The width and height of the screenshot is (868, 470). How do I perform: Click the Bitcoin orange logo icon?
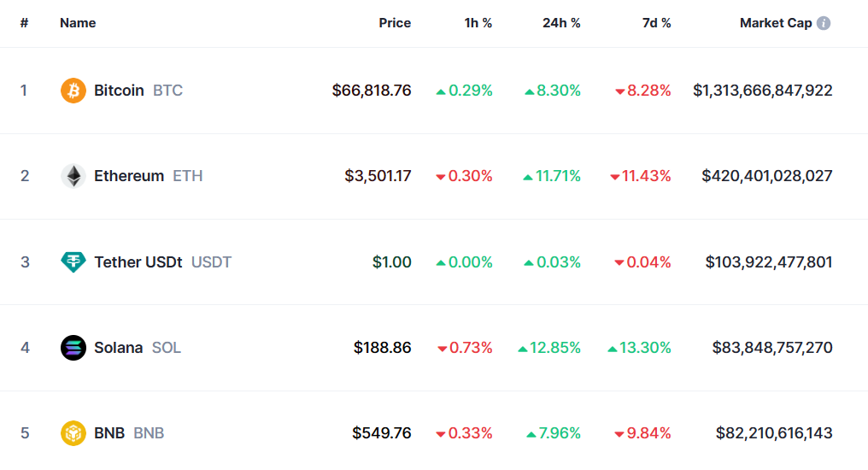pos(73,91)
